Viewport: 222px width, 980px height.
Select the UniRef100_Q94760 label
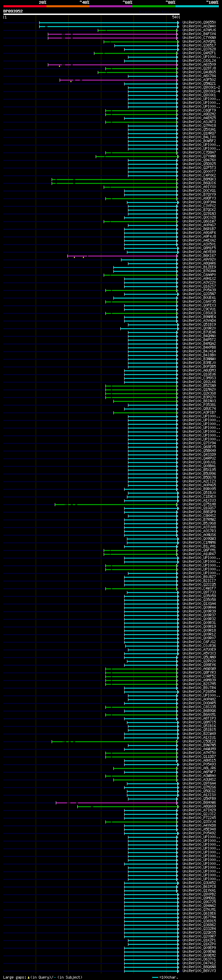click(x=199, y=160)
